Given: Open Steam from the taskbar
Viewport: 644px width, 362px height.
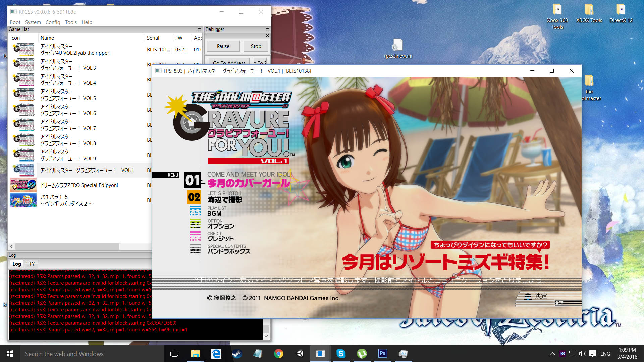Looking at the screenshot, I should 237,354.
